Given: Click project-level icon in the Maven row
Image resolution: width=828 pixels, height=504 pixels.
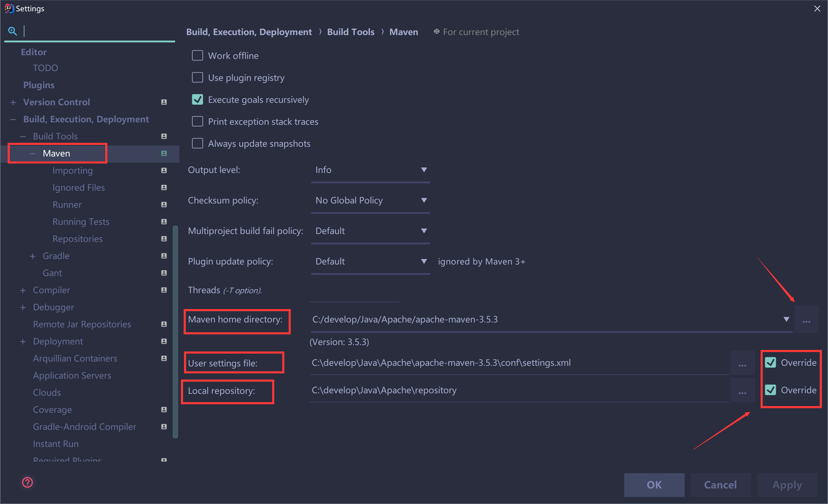Looking at the screenshot, I should tap(164, 153).
